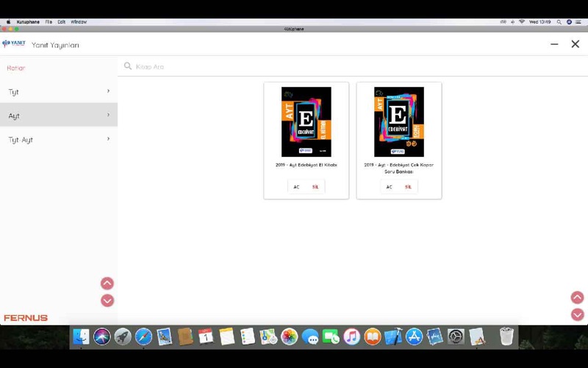Open FaceTime from the Dock
Image resolution: width=588 pixels, height=368 pixels.
[331, 336]
